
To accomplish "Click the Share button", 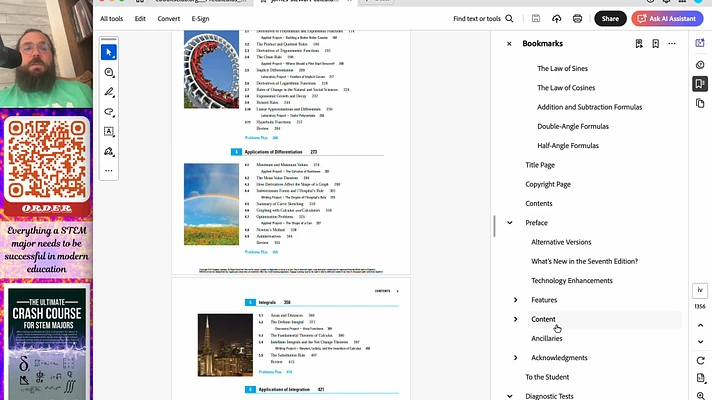I will pos(610,19).
